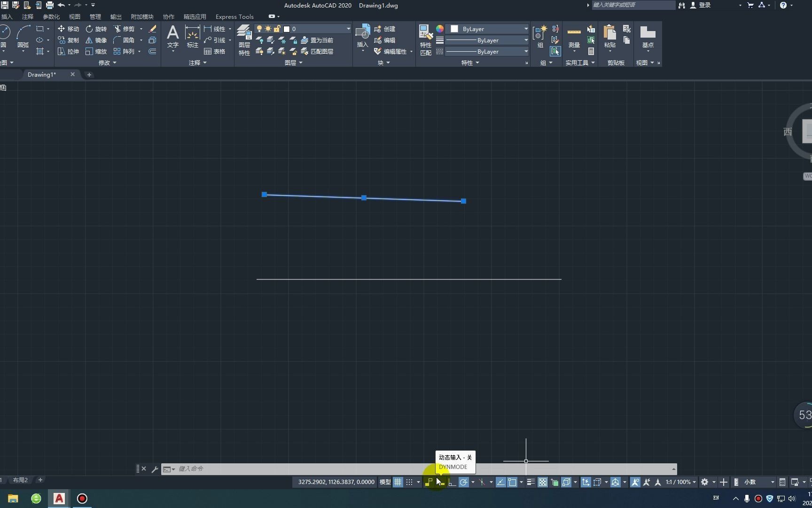Click the Rectangle tool icon

click(40, 29)
